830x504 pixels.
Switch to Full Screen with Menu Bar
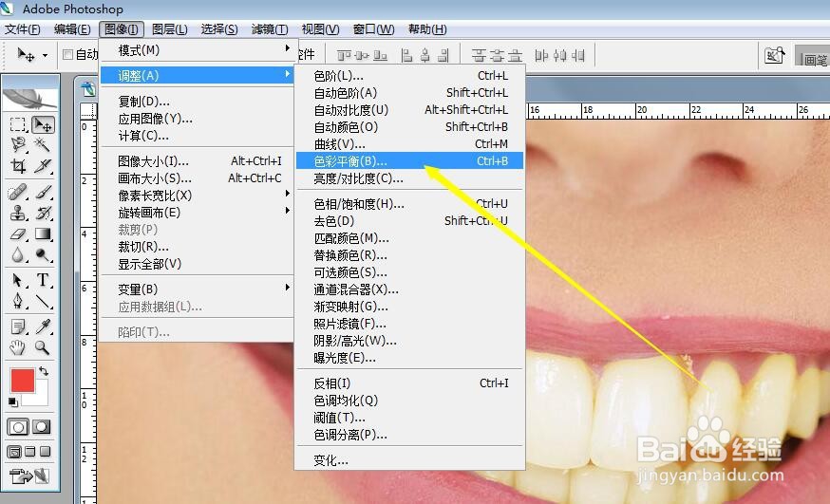pos(30,452)
